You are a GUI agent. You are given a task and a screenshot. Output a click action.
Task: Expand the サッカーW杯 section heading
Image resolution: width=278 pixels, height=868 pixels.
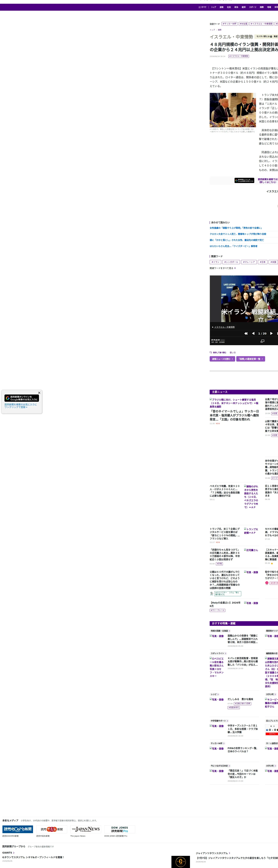[218, 743]
